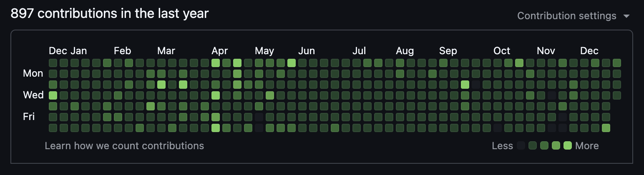Click the Jul month label
Screen dimensions: 644x175
(x=359, y=51)
